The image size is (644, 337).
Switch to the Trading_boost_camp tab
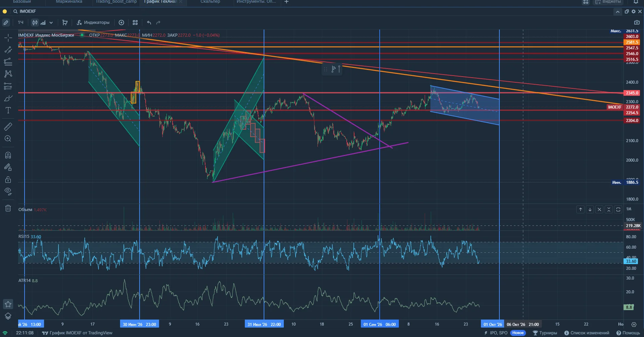click(x=116, y=2)
